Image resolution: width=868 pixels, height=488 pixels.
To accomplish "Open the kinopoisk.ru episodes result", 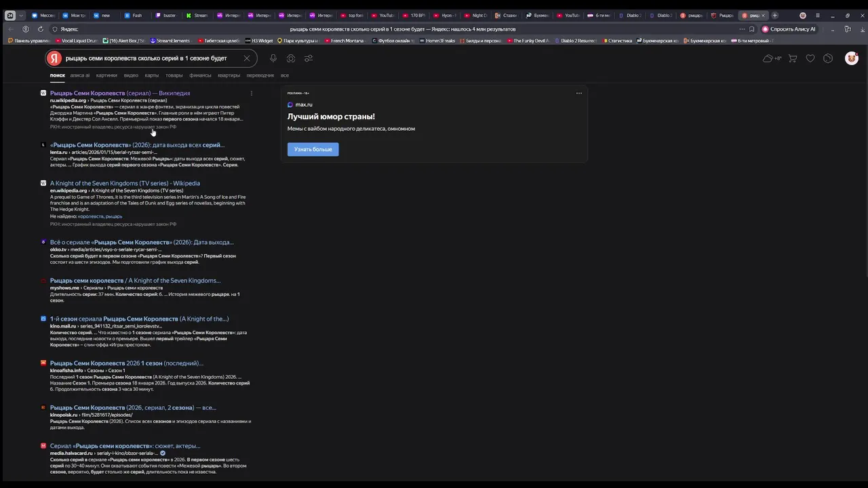I will pos(133,408).
